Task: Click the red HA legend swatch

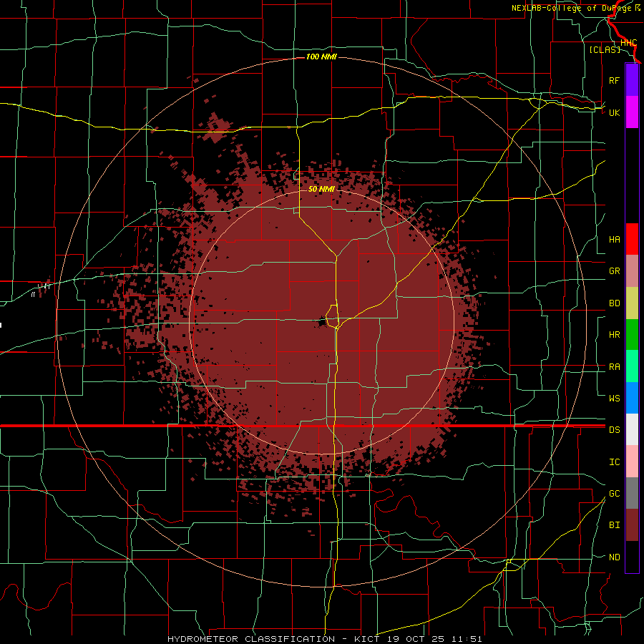Action: click(632, 239)
